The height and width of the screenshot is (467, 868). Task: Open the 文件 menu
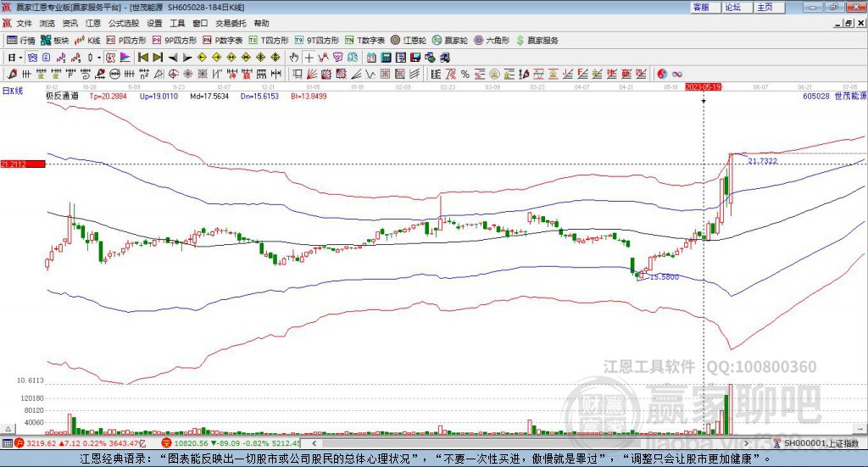coord(24,23)
